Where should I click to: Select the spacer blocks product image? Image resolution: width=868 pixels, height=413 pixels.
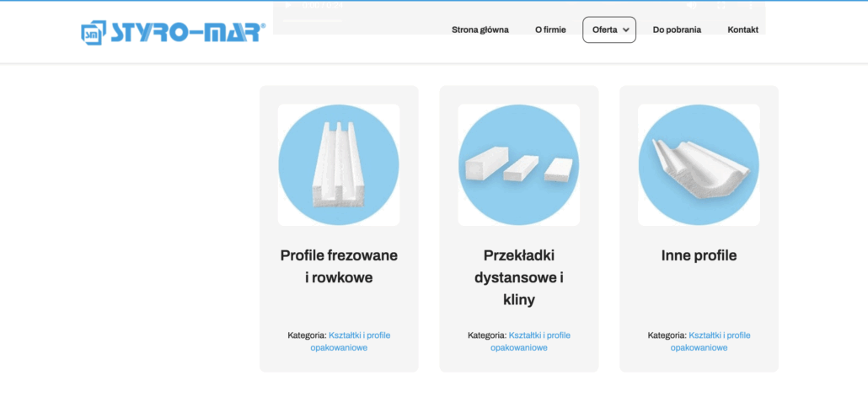click(x=519, y=165)
